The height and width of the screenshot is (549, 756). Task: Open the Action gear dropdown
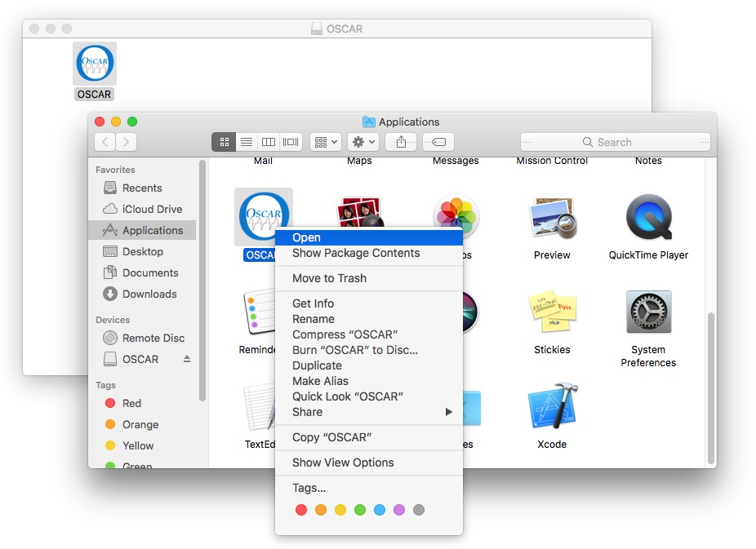click(363, 142)
